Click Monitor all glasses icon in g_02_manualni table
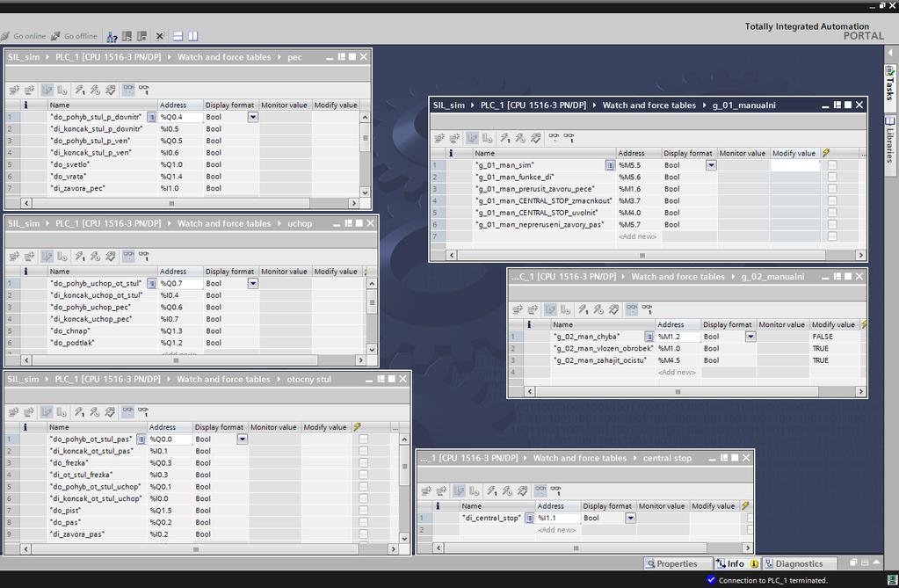899x588 pixels. [631, 309]
